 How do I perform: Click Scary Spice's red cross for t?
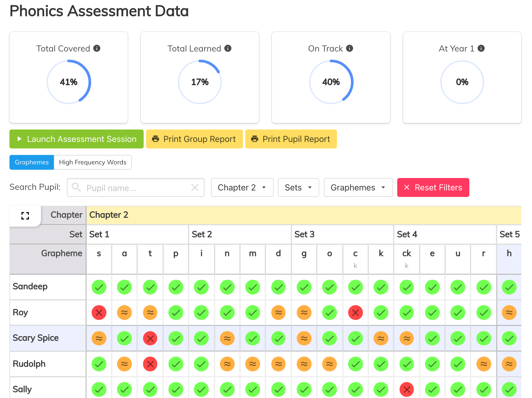(150, 338)
